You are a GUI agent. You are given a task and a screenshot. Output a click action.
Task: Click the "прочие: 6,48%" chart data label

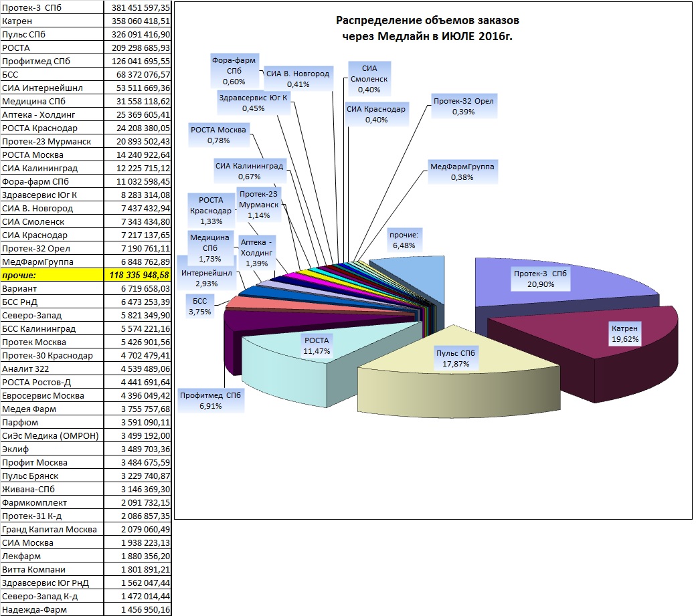coord(404,240)
